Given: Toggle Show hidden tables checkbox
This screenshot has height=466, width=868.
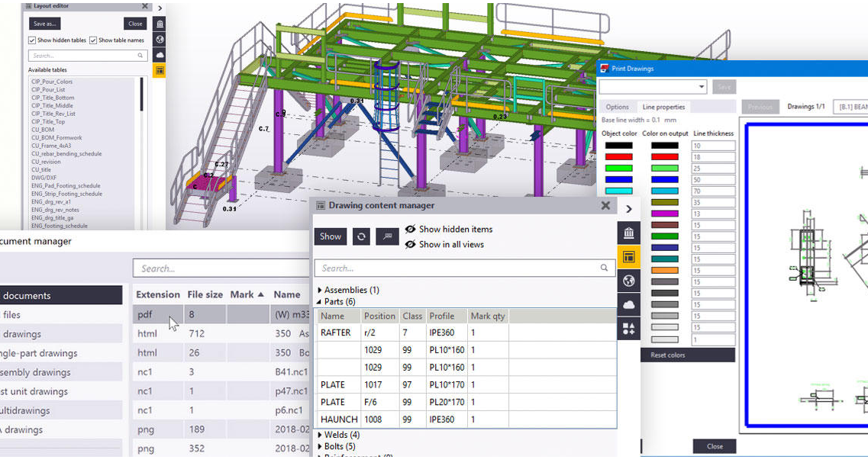Looking at the screenshot, I should [32, 40].
